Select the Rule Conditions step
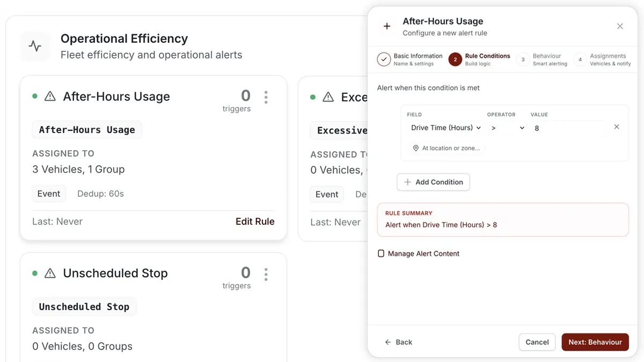This screenshot has width=644, height=362. point(480,60)
